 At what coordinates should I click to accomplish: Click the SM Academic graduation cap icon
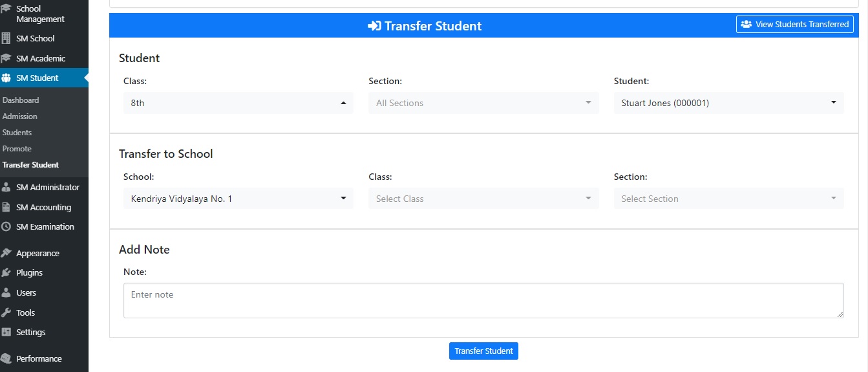pos(6,58)
